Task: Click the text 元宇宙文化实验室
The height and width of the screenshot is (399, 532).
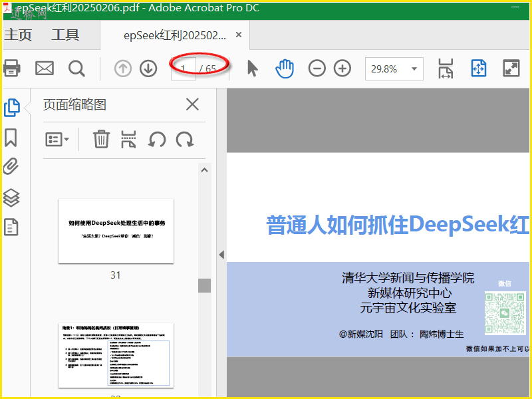Action: [x=408, y=308]
